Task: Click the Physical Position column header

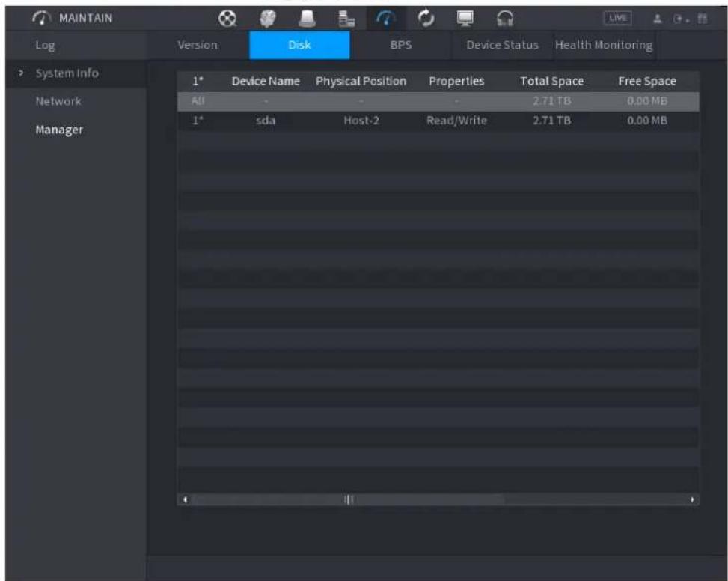Action: 361,82
